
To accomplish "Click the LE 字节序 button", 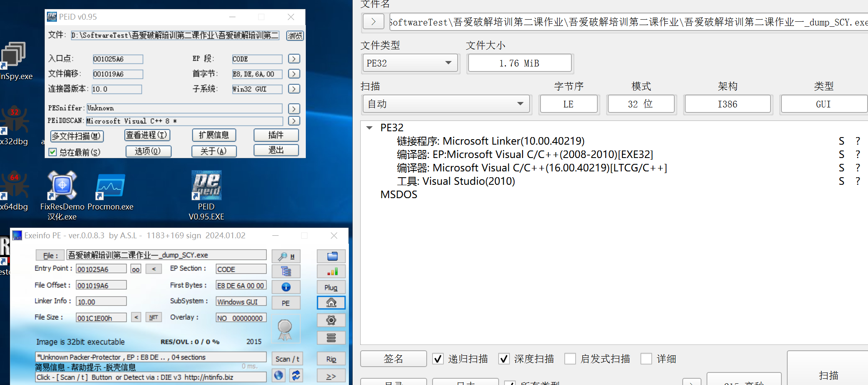I will pyautogui.click(x=569, y=104).
